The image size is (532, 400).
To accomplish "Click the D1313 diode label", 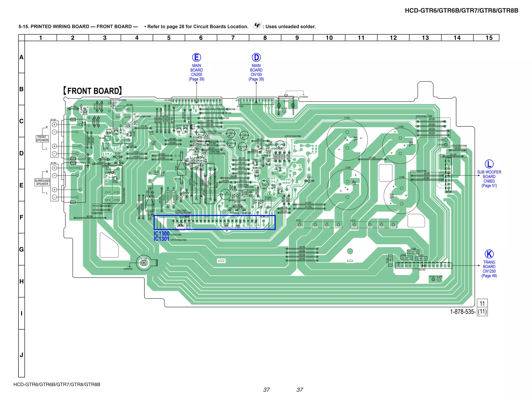I will [x=298, y=220].
